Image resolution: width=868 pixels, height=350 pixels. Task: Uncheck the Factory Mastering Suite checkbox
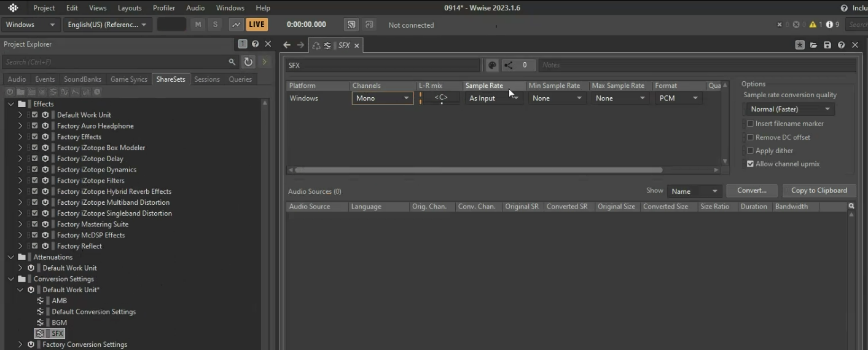(x=35, y=224)
